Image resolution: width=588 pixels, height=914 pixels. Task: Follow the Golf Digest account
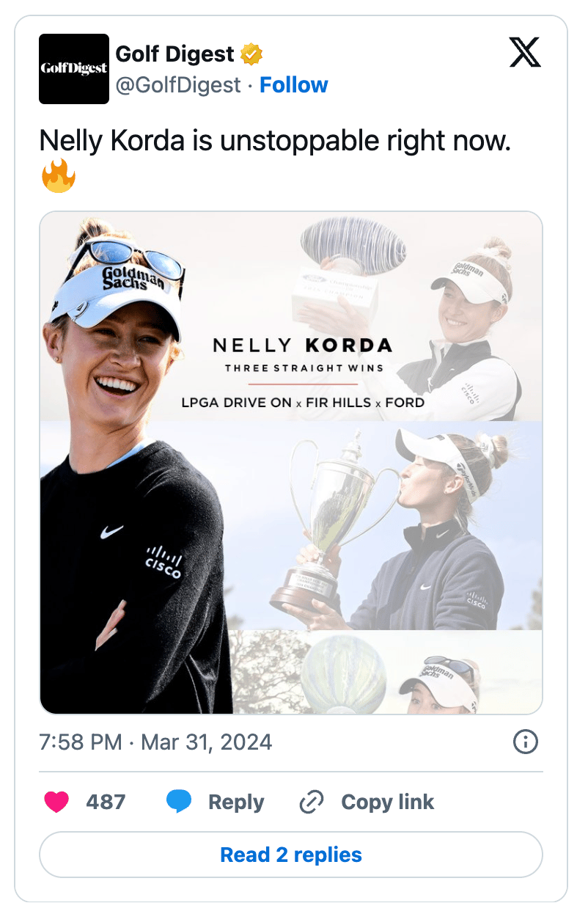pos(294,85)
